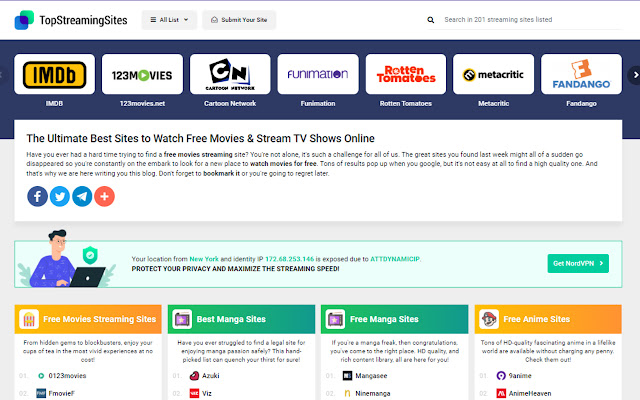
Task: Click the Rotten Tomatoes caption text
Action: click(406, 103)
